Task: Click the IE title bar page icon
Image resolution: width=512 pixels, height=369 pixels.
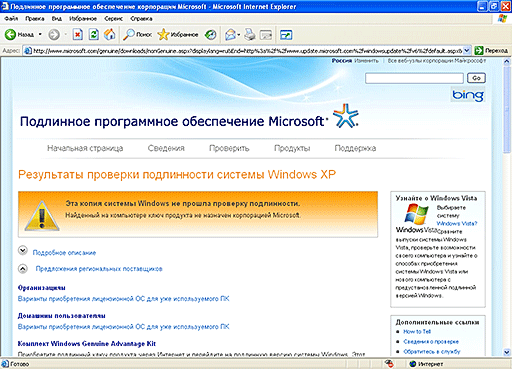Action: coord(5,6)
